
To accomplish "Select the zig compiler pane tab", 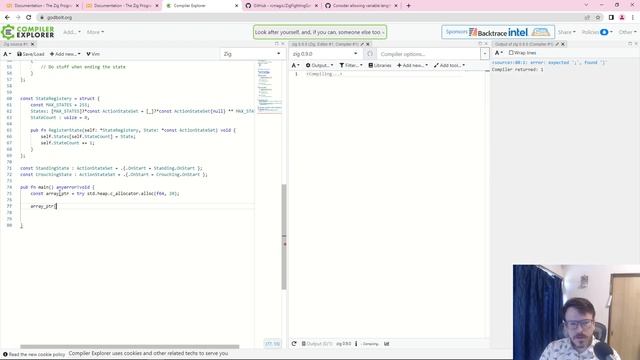I will coord(325,44).
